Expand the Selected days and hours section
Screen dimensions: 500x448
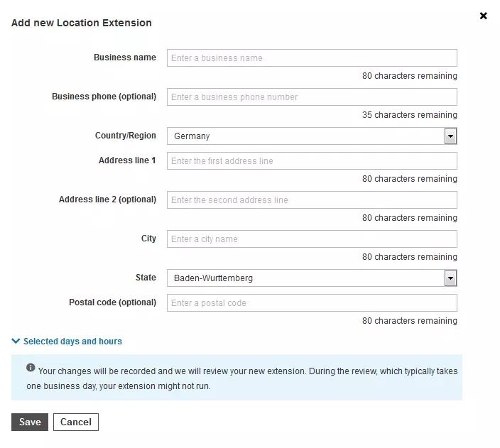point(67,342)
